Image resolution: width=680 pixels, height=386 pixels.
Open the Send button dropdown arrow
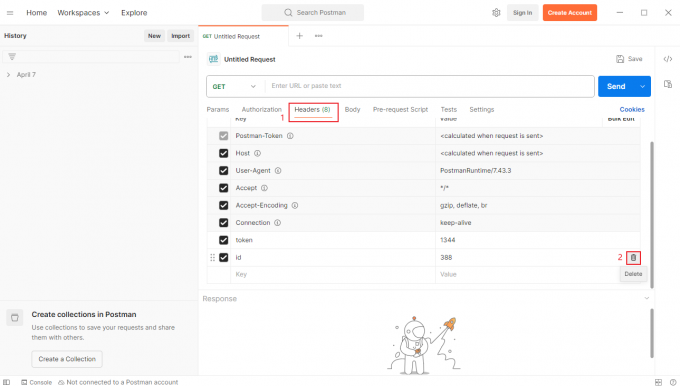(642, 86)
